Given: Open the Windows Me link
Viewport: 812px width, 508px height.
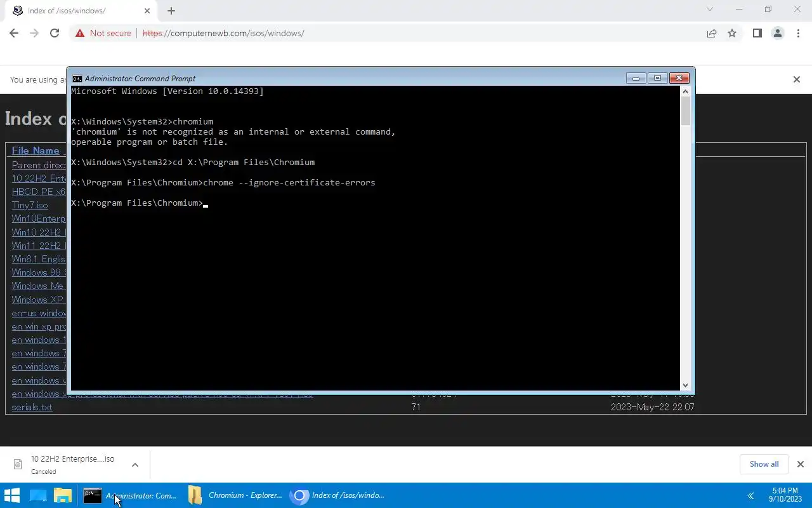Looking at the screenshot, I should tap(37, 286).
